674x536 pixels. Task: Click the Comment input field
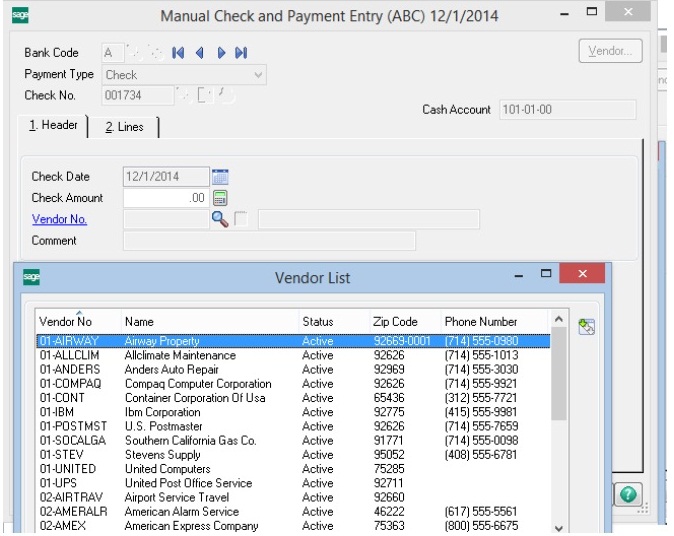click(269, 241)
